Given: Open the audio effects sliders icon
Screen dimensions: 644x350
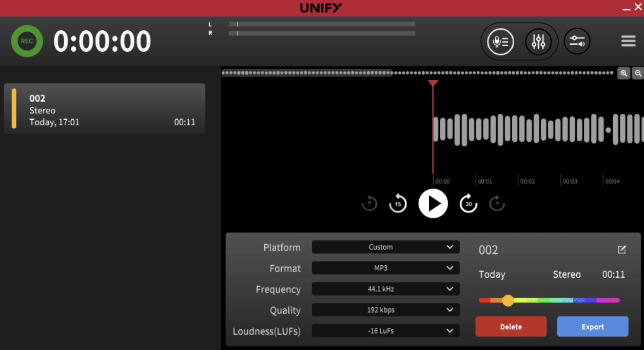Looking at the screenshot, I should point(539,42).
